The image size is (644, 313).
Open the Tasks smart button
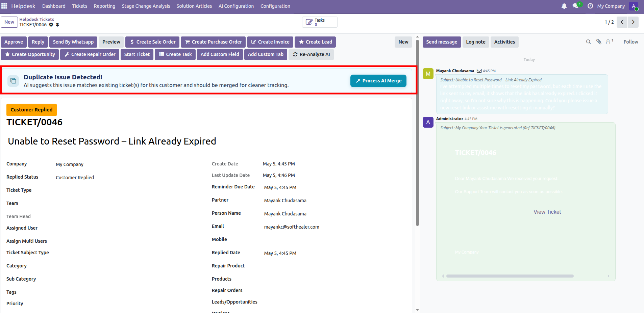point(320,22)
